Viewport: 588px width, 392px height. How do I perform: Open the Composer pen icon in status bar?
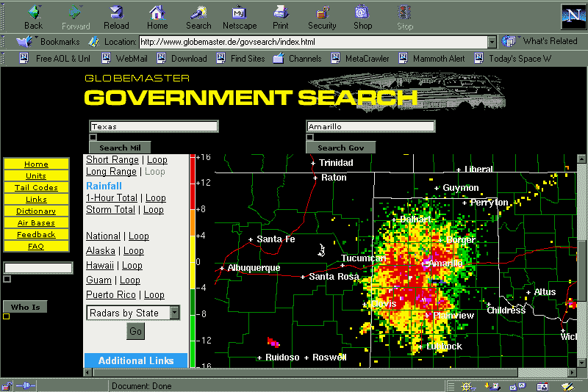567,386
